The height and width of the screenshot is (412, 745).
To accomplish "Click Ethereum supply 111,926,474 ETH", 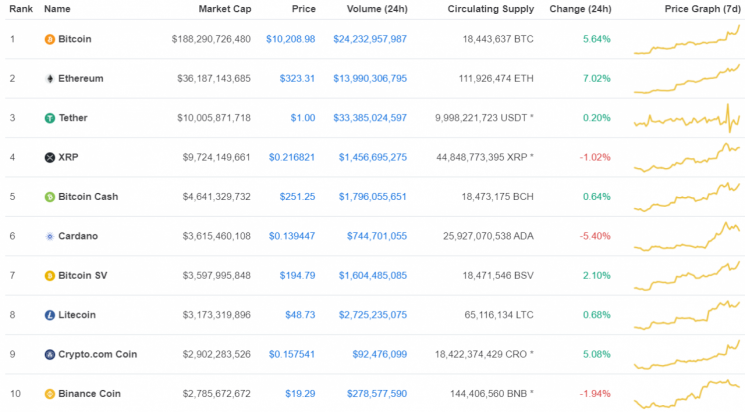I will (496, 78).
